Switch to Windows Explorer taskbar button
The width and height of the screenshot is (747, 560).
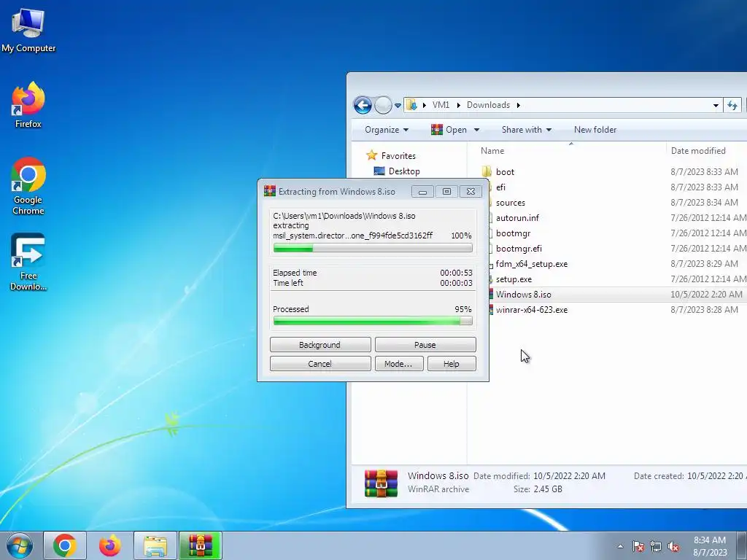[155, 545]
